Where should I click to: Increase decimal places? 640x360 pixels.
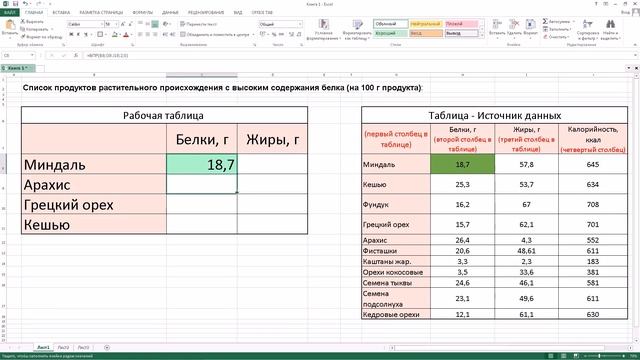[x=291, y=35]
